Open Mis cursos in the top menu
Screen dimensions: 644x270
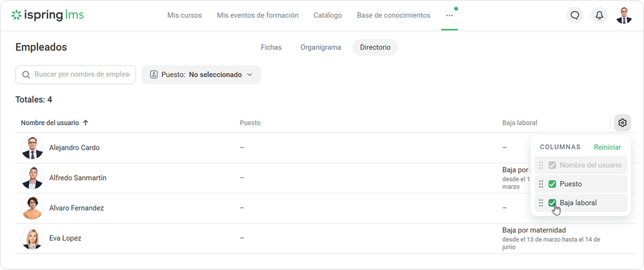[x=184, y=16]
